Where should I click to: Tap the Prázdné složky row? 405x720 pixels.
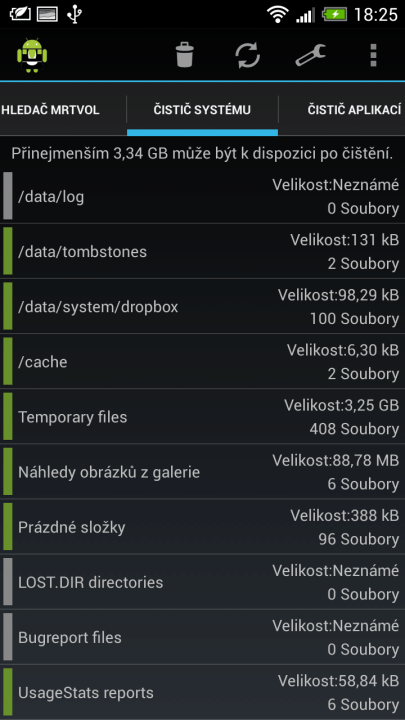pos(202,527)
